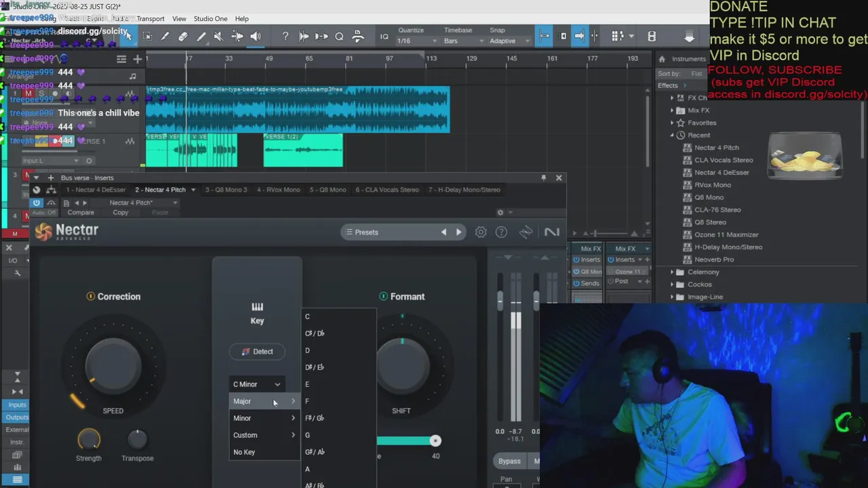The width and height of the screenshot is (868, 488).
Task: Open the C Minor key dropdown
Action: [x=257, y=384]
